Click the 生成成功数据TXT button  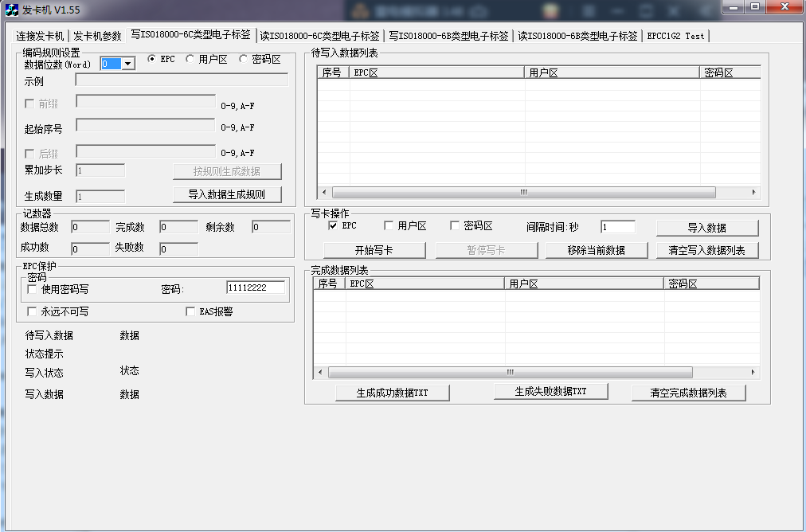click(392, 393)
